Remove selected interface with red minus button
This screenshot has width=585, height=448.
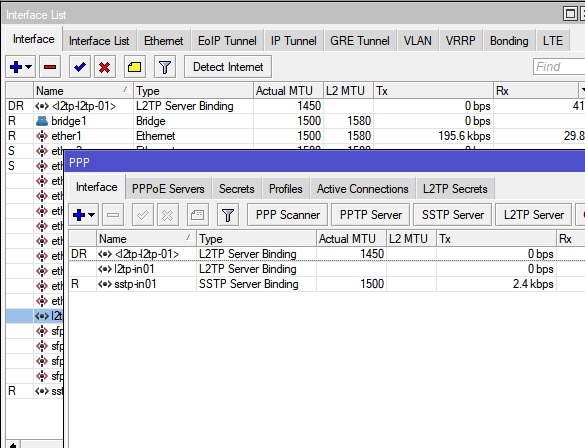[x=50, y=67]
